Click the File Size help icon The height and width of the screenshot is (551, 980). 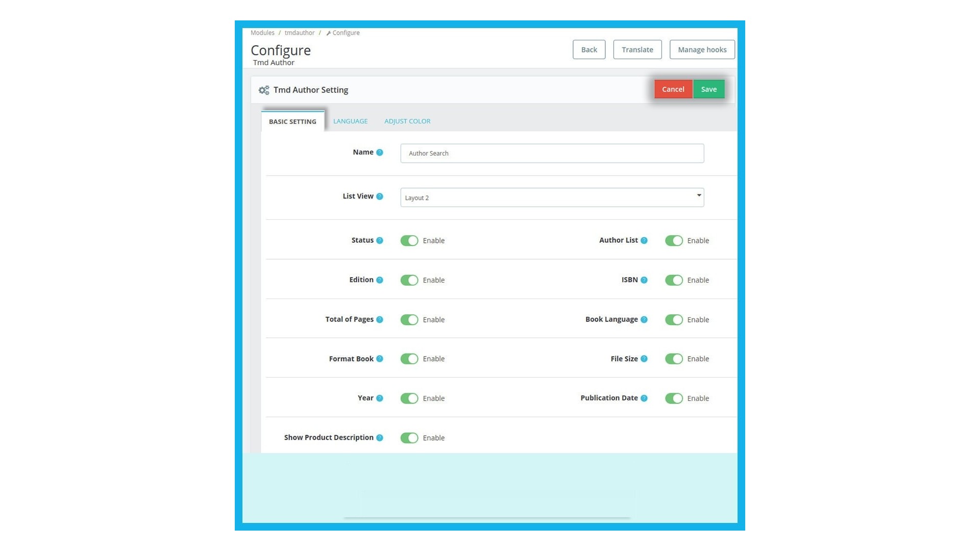tap(644, 359)
